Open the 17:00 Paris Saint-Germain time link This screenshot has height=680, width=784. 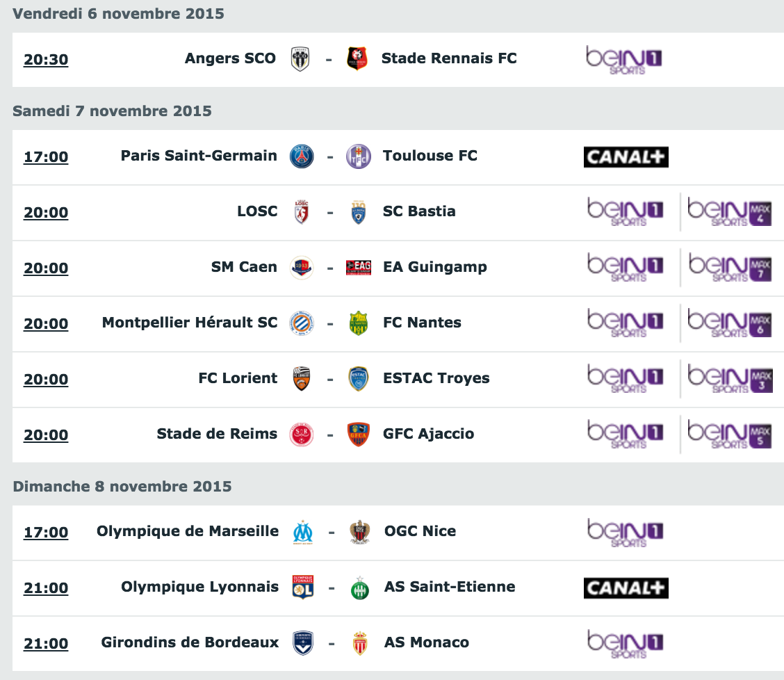46,157
